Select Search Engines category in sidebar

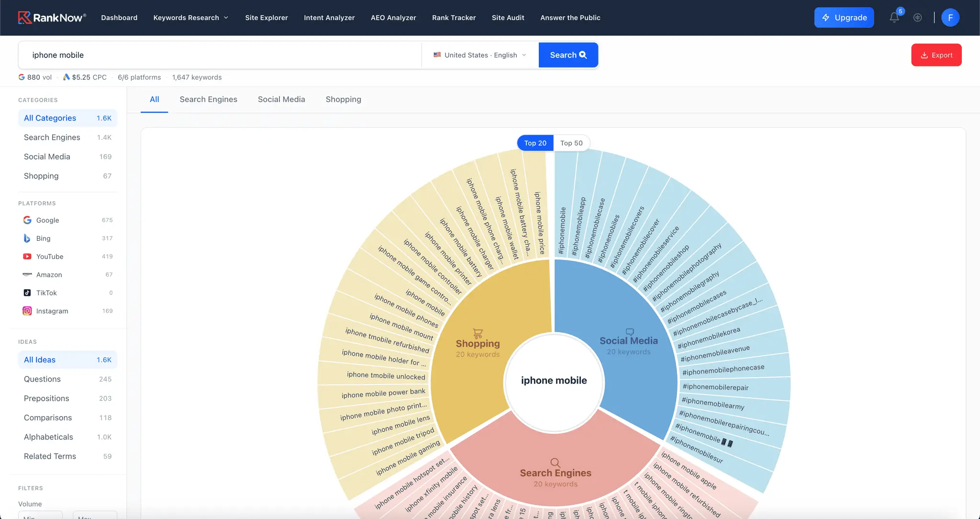[67, 137]
